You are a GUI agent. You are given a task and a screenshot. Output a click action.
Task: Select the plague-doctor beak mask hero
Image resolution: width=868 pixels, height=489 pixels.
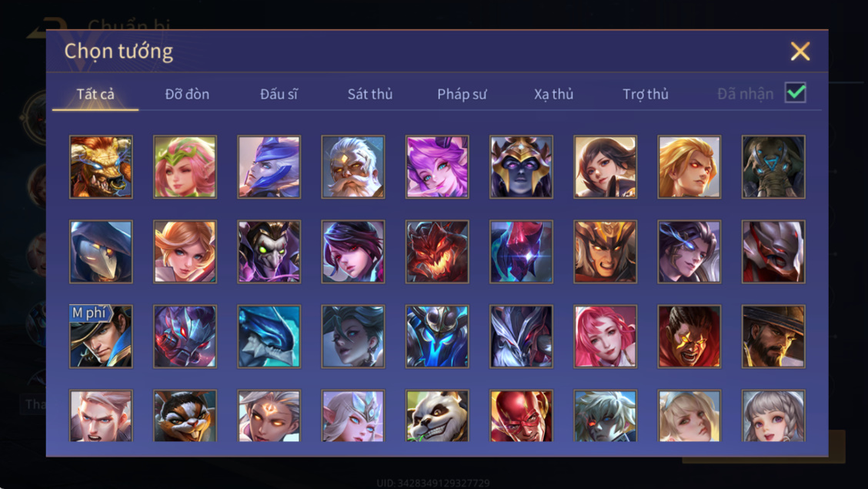101,251
